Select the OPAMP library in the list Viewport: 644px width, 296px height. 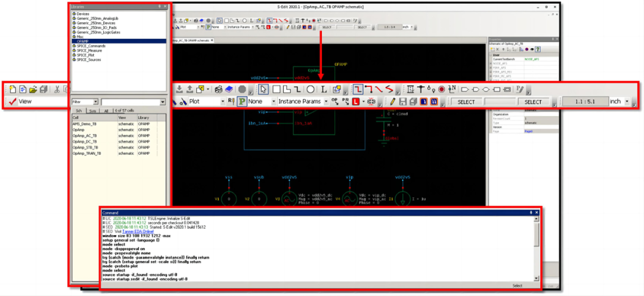pyautogui.click(x=119, y=42)
